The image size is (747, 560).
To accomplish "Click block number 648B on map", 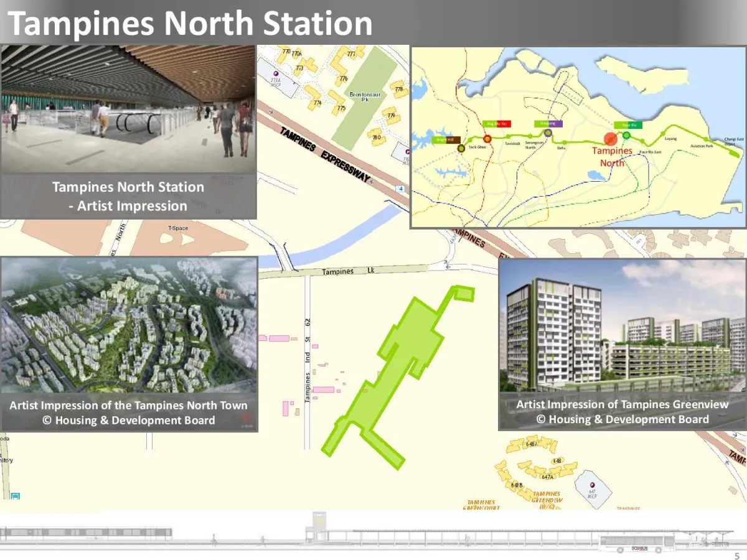I will tap(517, 485).
